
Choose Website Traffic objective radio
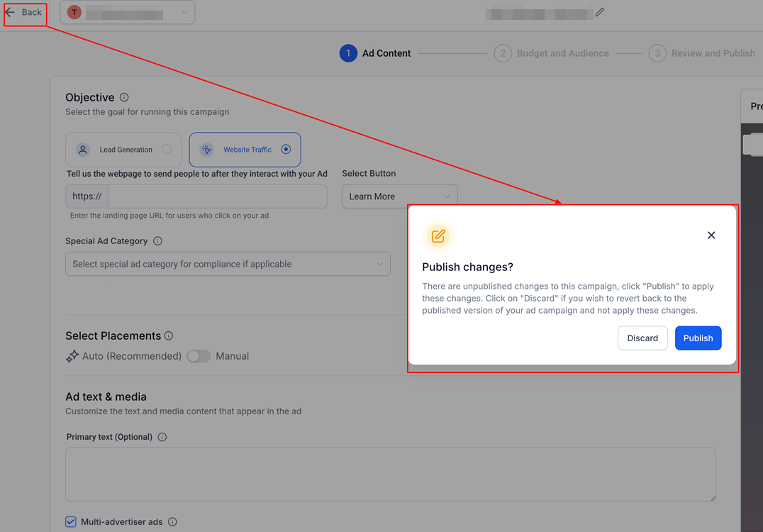pos(286,150)
